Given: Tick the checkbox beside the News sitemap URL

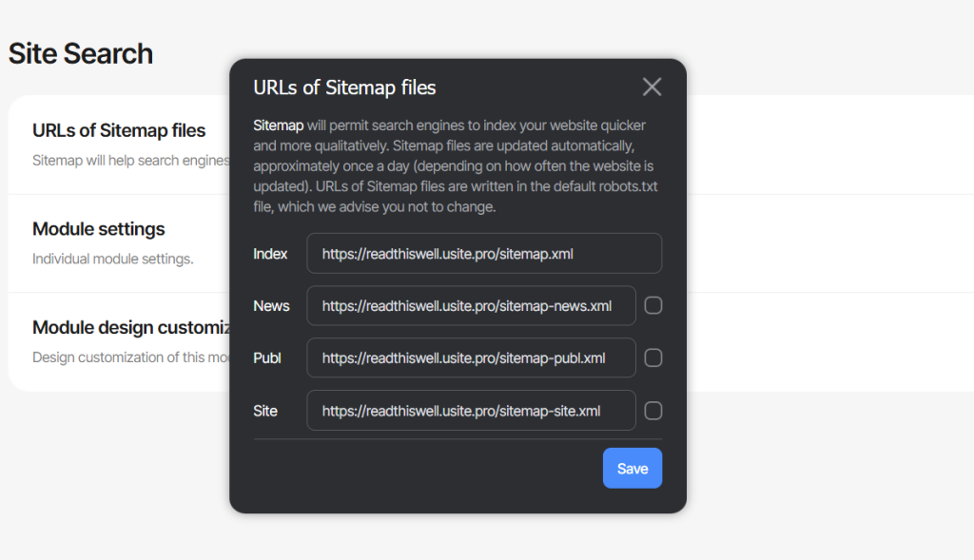Looking at the screenshot, I should (653, 305).
